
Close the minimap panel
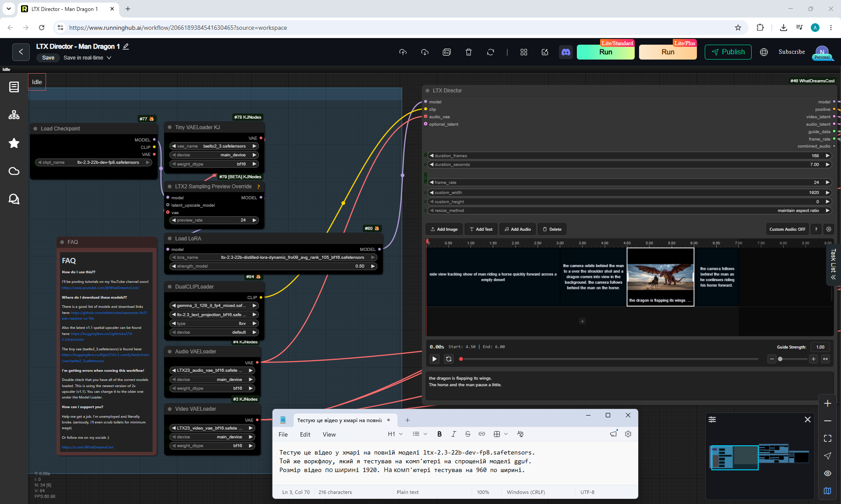point(808,419)
